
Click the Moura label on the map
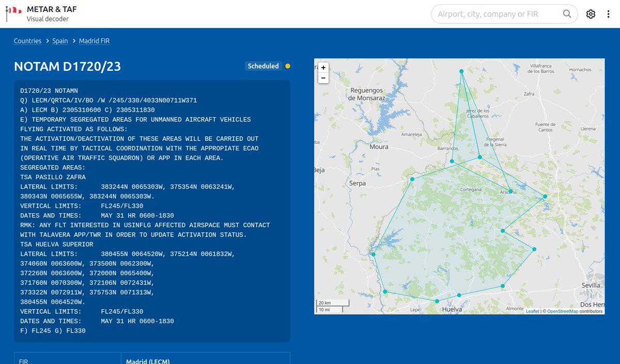click(379, 147)
